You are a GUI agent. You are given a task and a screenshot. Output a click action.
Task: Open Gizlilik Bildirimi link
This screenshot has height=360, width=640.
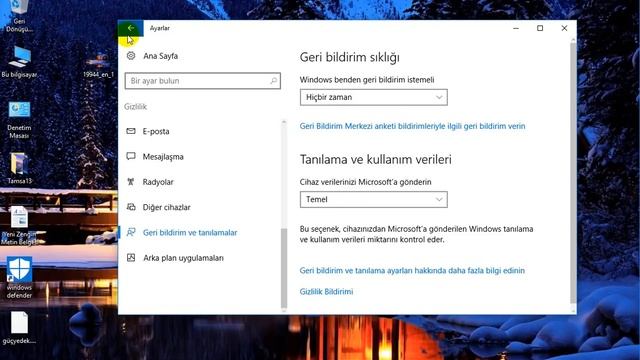(326, 291)
